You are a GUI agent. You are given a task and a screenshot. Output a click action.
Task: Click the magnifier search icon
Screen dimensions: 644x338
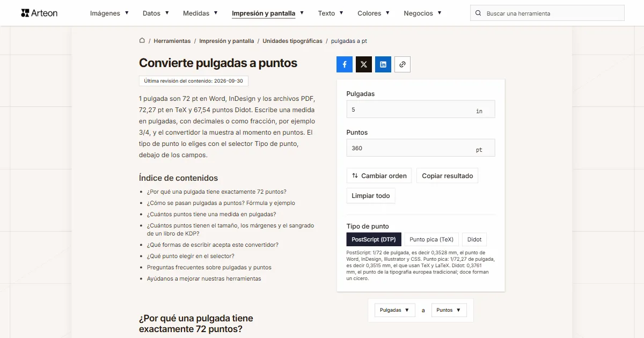[478, 13]
